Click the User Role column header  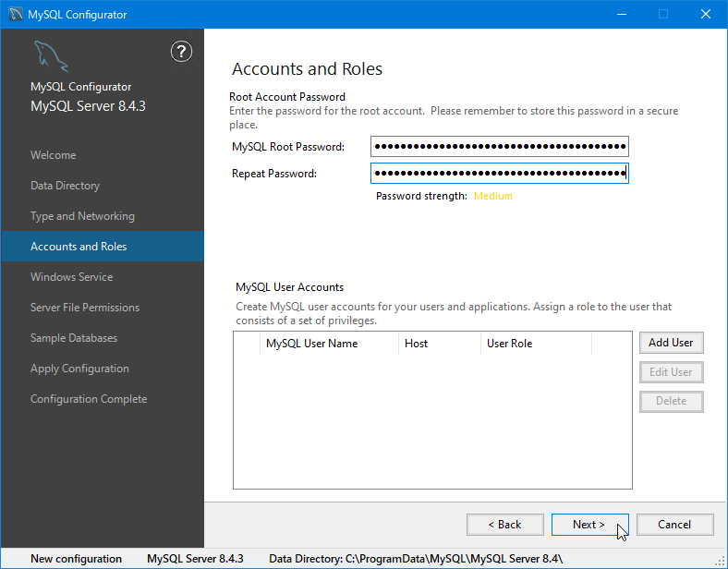(536, 344)
